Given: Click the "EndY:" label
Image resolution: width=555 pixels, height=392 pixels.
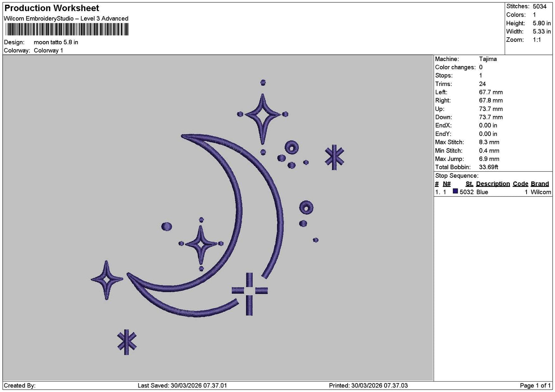Looking at the screenshot, I should [x=443, y=134].
